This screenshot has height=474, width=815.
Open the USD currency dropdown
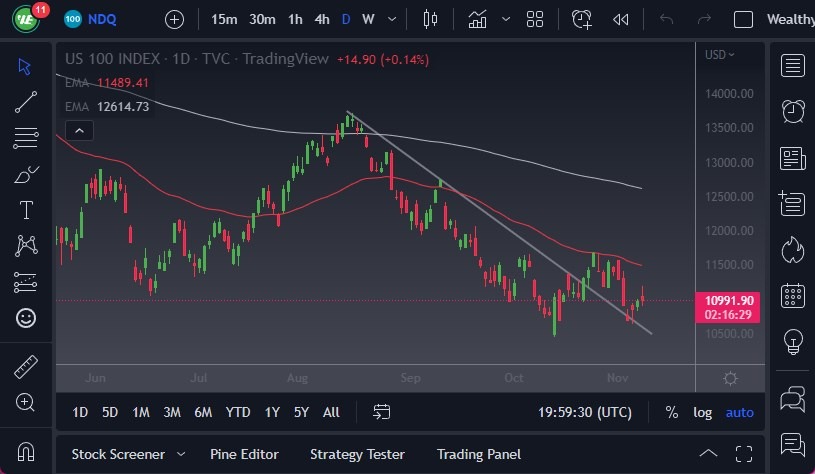pyautogui.click(x=719, y=55)
